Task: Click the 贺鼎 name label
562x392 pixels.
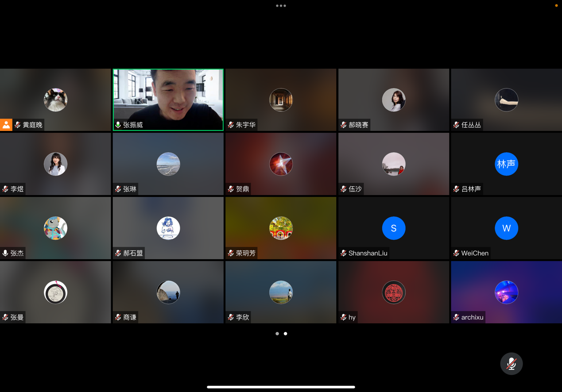Action: tap(242, 189)
